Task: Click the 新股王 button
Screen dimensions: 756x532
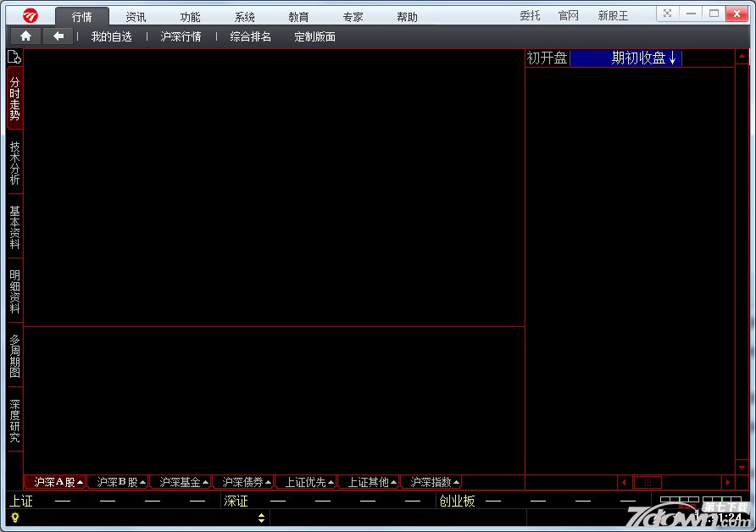Action: (613, 15)
